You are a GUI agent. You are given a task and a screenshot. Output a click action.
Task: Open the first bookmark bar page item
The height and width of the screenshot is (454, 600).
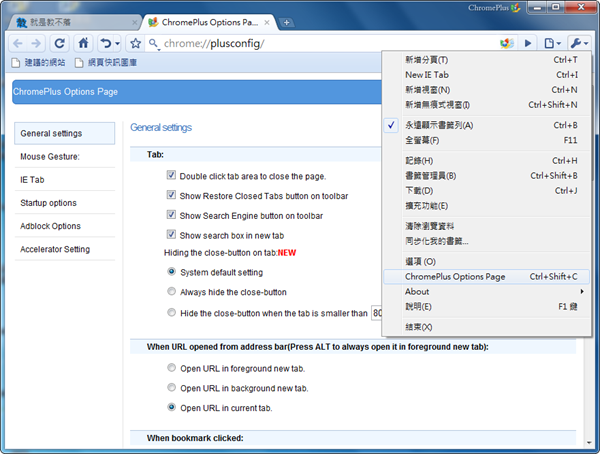[38, 62]
